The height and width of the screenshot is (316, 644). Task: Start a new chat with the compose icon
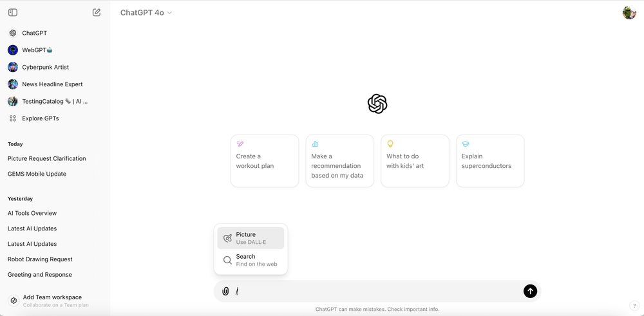point(97,12)
